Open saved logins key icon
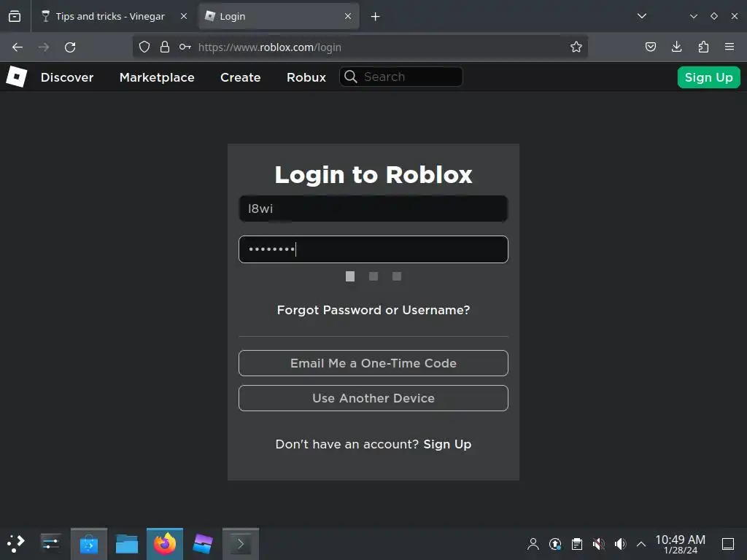This screenshot has width=747, height=560. (185, 47)
